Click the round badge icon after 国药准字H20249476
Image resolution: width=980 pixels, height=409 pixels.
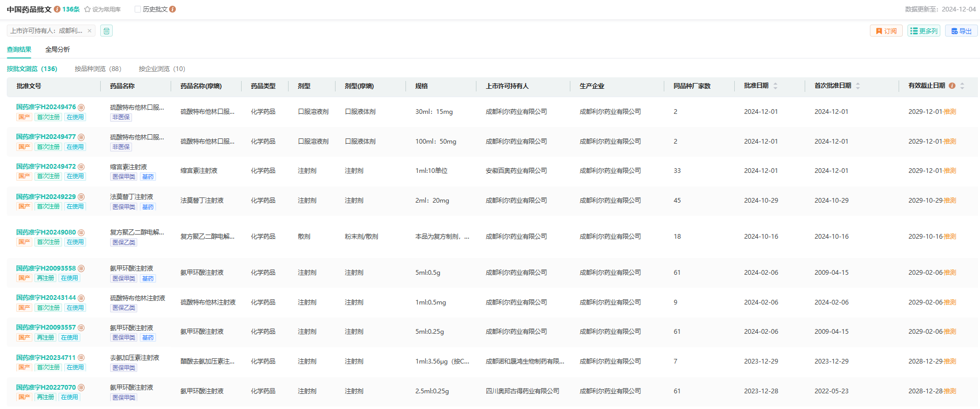[81, 107]
